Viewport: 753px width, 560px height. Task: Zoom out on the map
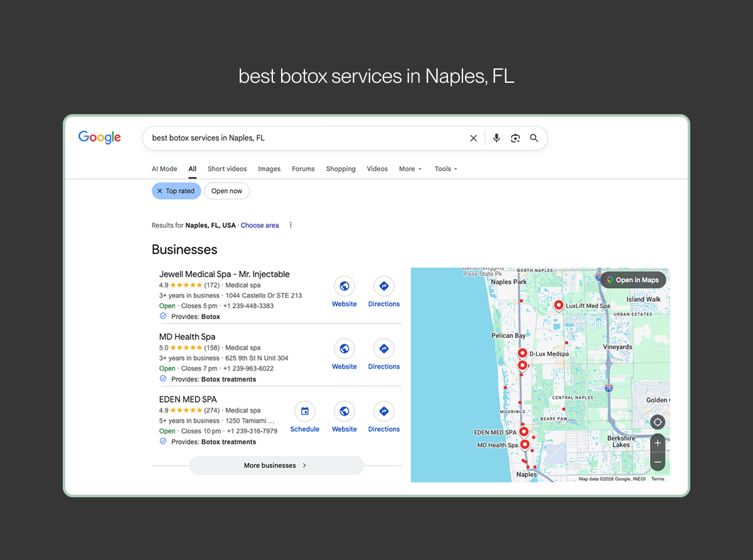[658, 462]
